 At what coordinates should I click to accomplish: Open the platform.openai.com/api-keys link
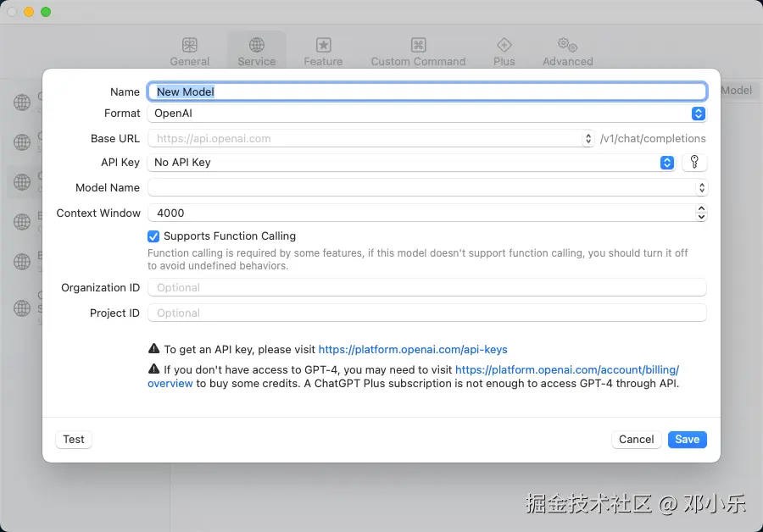point(413,350)
